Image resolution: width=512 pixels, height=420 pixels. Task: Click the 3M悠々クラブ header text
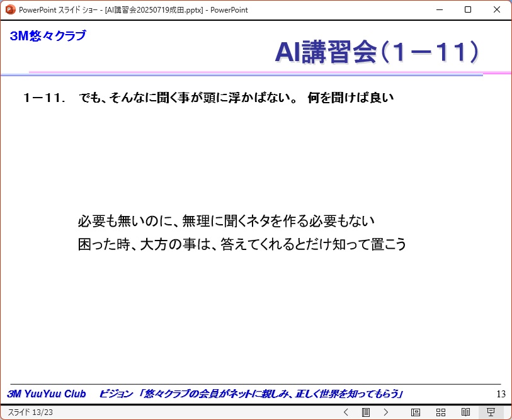pos(48,36)
